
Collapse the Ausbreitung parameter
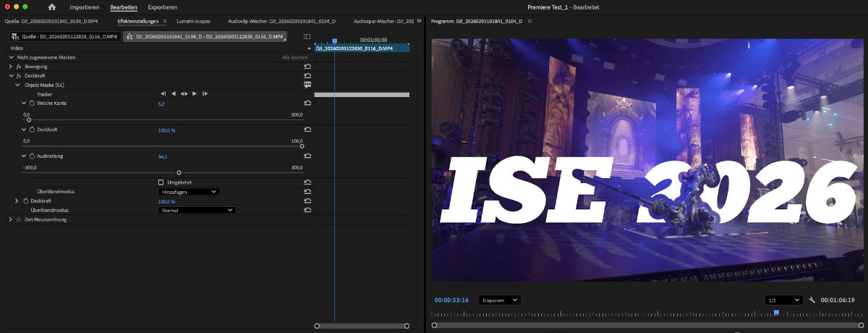(x=24, y=156)
